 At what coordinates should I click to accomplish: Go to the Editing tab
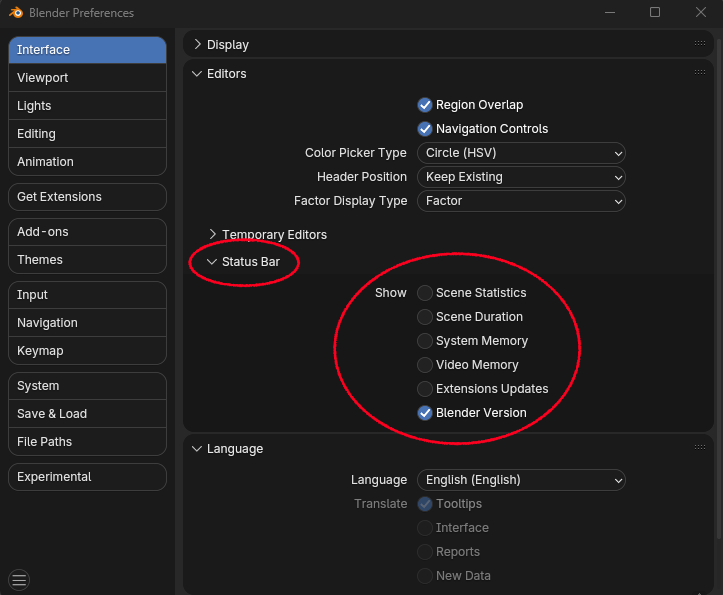click(87, 134)
